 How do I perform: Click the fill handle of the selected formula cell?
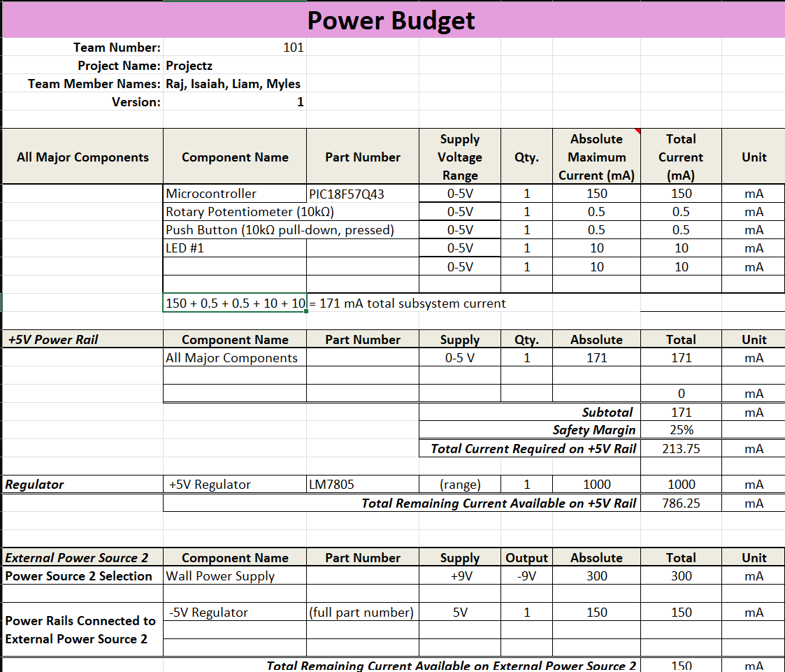click(x=306, y=312)
